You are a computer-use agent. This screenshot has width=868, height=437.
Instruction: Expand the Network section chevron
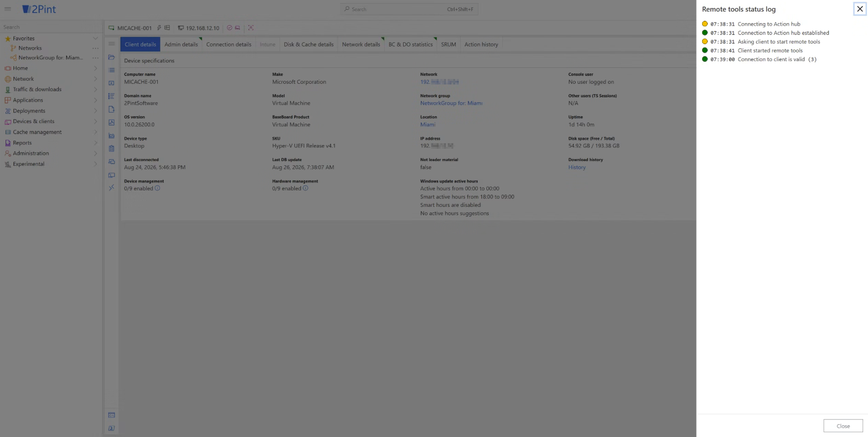[95, 79]
